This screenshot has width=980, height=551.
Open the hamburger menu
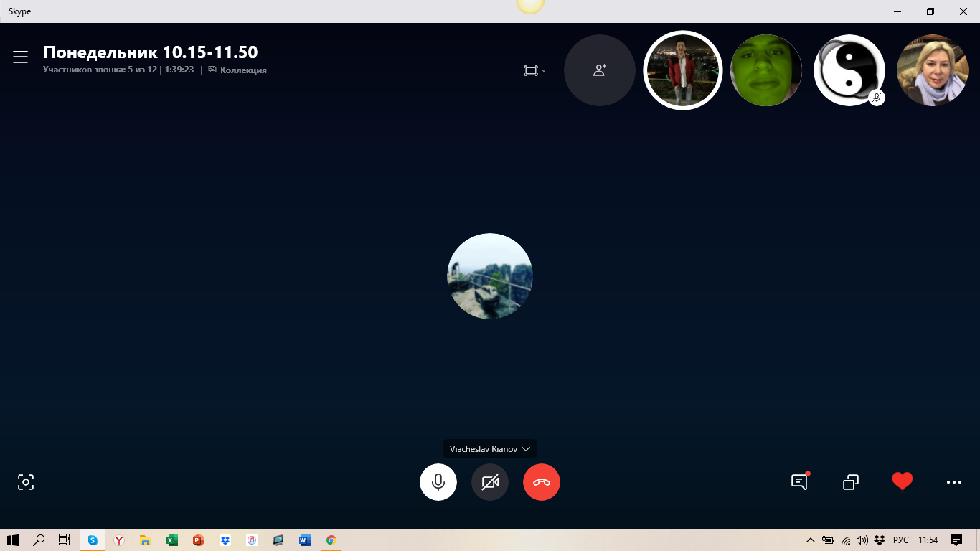tap(20, 57)
